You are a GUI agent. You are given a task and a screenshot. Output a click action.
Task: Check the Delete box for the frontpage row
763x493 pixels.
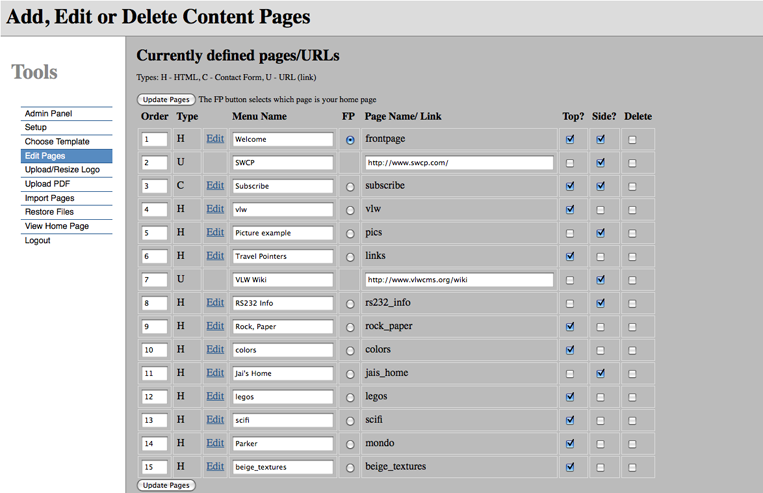[632, 140]
